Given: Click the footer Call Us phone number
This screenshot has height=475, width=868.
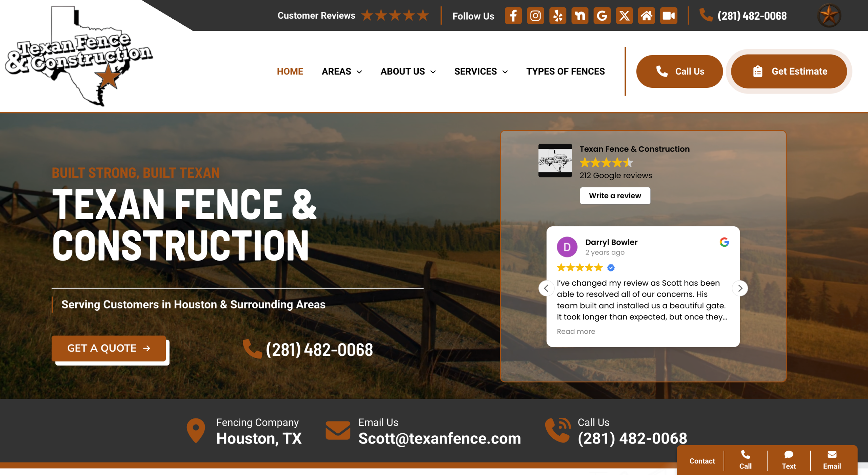Looking at the screenshot, I should (632, 438).
